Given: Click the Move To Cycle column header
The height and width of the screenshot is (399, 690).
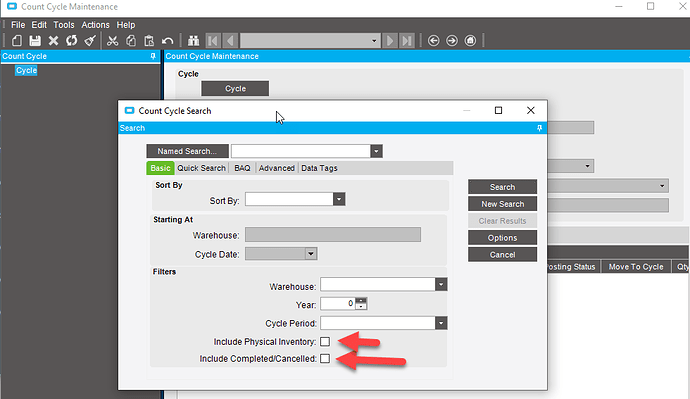Looking at the screenshot, I should tap(635, 267).
